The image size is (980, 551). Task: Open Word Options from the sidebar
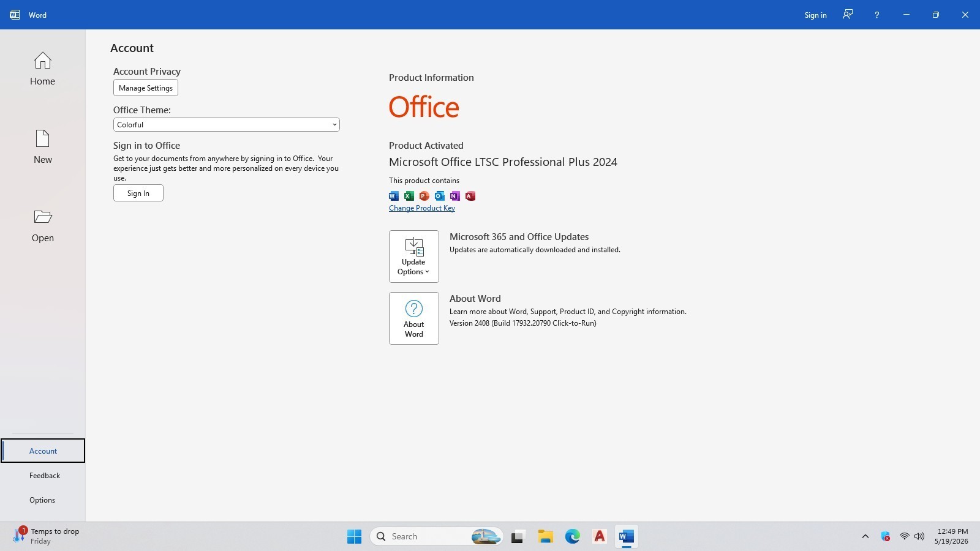(42, 500)
